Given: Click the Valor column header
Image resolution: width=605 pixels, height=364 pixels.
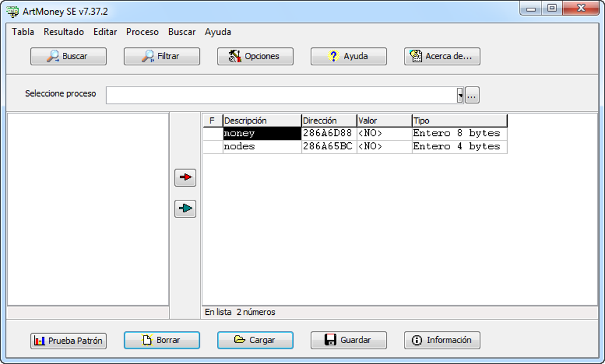Looking at the screenshot, I should click(x=384, y=121).
